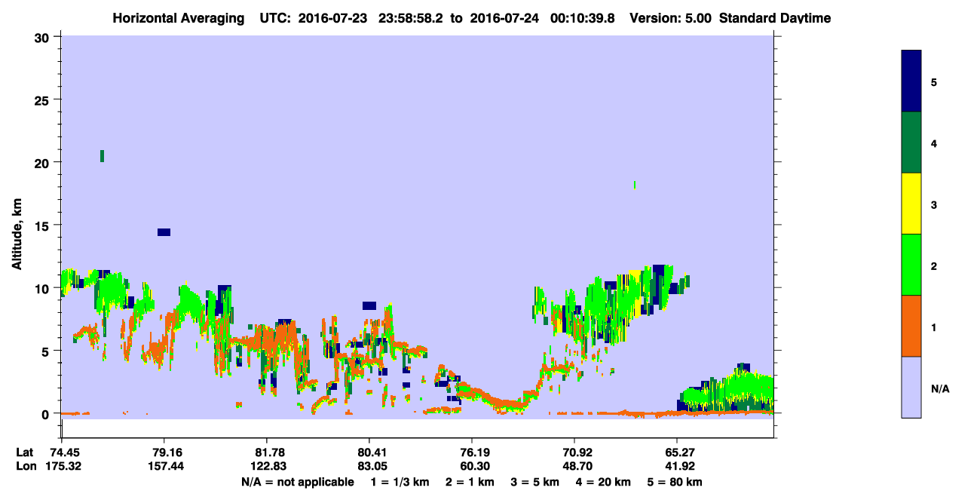Viewport: 980px width, 503px height.
Task: Click the small green feature near 20.5 km altitude
Action: (102, 156)
